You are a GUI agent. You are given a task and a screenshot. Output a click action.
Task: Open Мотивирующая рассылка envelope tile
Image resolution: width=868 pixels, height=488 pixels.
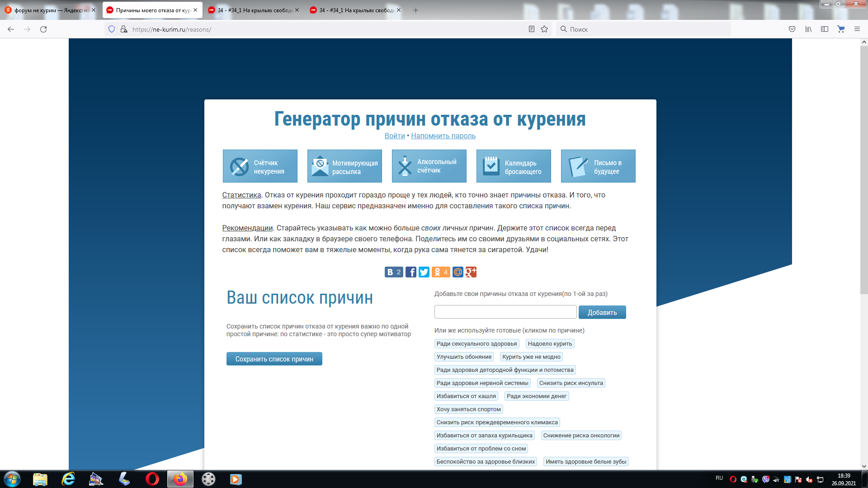click(x=344, y=166)
